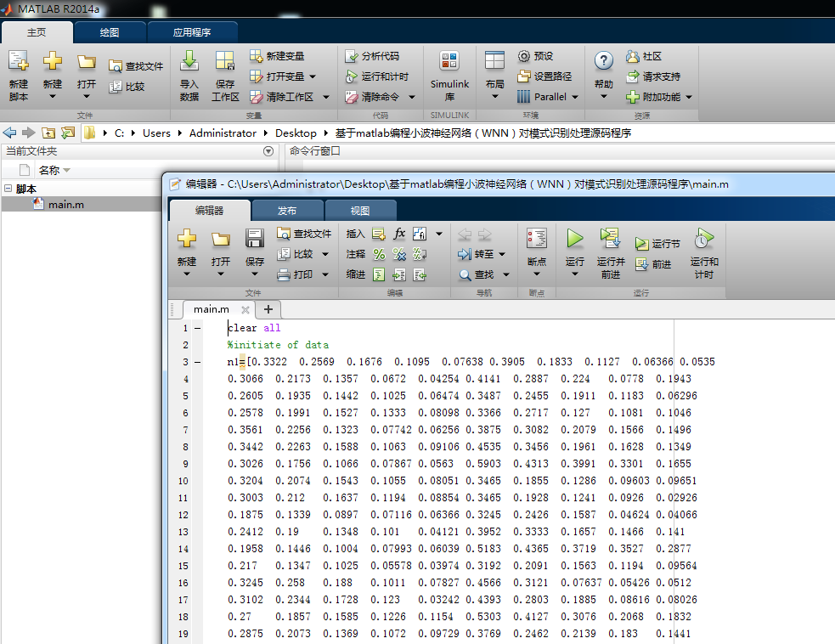Close the main.m document tab

[245, 309]
